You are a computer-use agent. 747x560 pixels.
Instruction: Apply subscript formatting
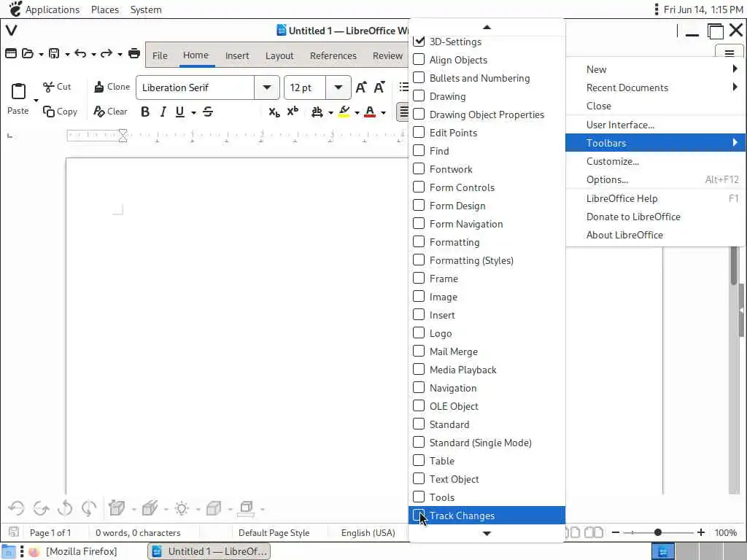click(274, 112)
